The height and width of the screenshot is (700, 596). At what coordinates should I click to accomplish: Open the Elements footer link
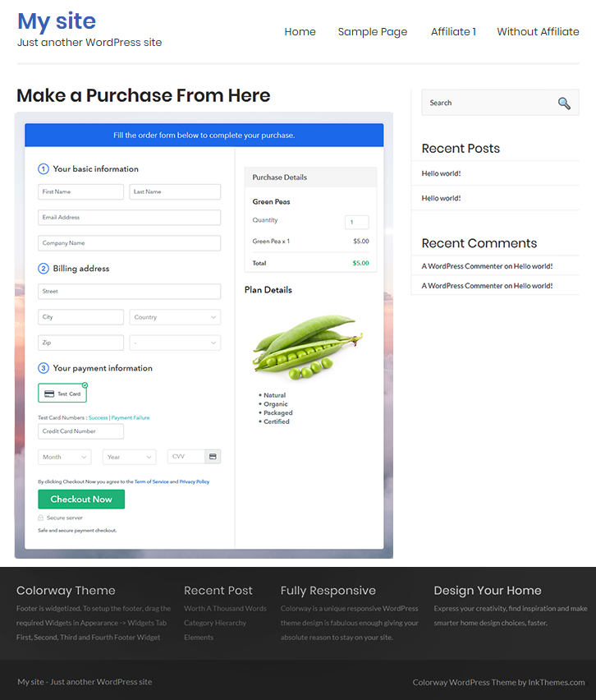click(199, 638)
